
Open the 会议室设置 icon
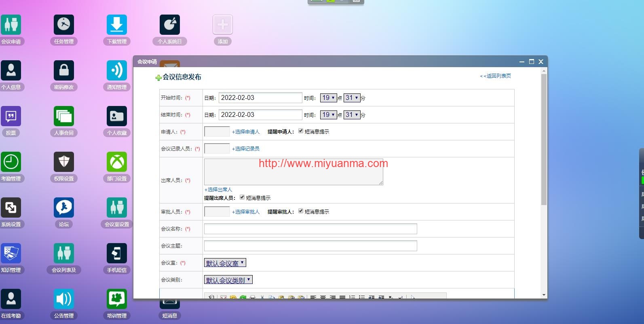tap(117, 208)
